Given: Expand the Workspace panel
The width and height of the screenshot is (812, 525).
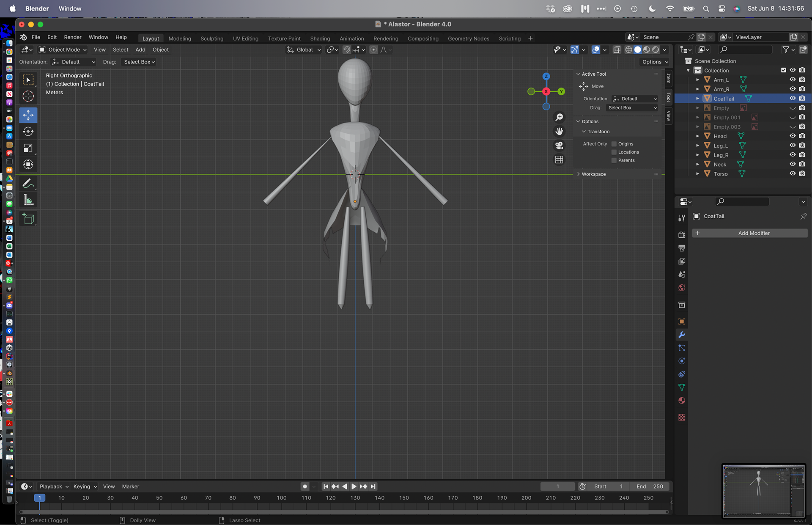Looking at the screenshot, I should coord(593,174).
